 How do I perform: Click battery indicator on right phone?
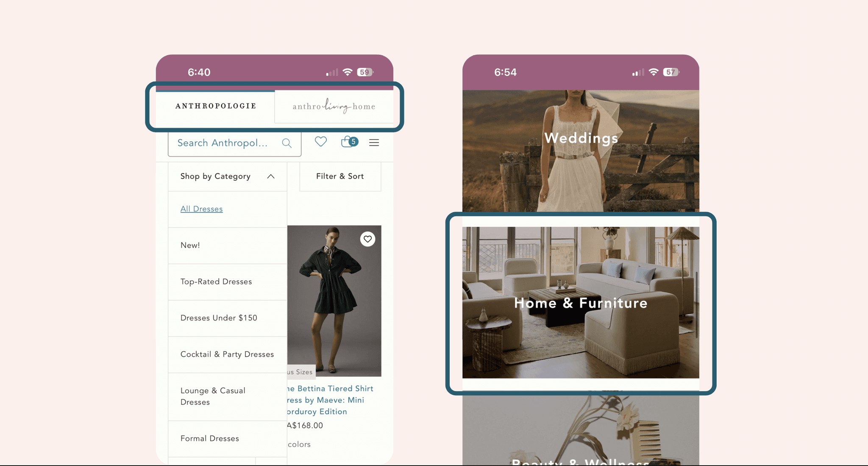tap(670, 72)
